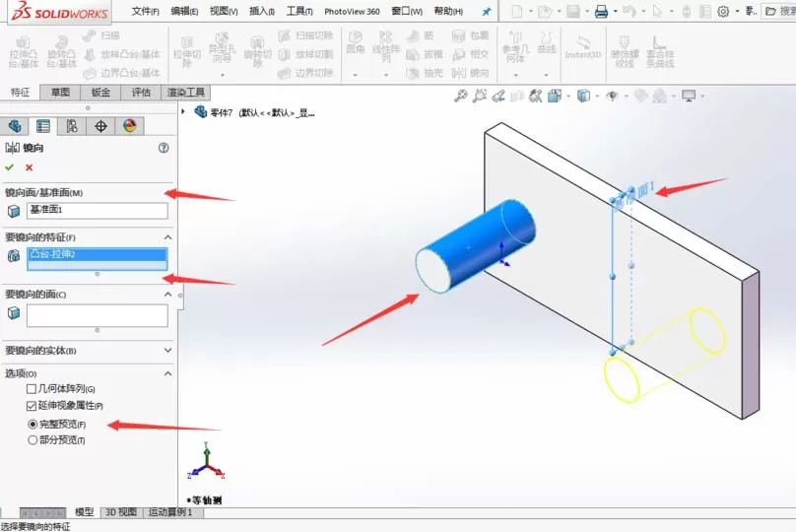Switch to the 评估 ribbon tab

click(x=141, y=93)
